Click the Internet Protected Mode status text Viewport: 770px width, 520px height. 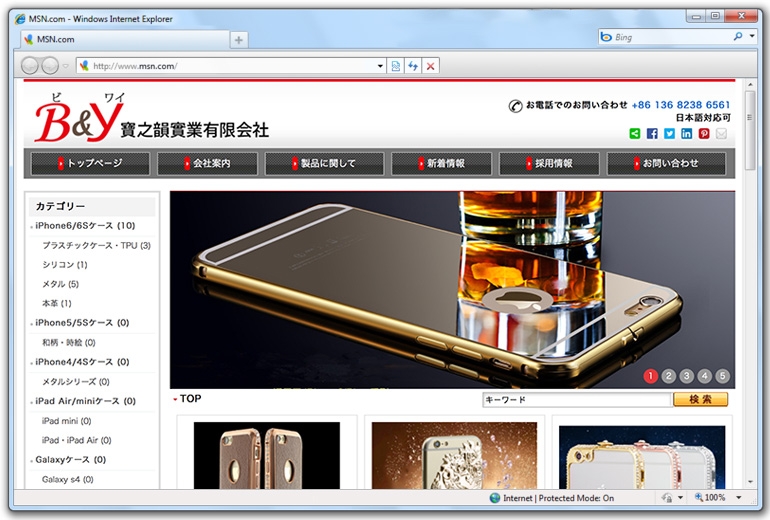(x=558, y=498)
